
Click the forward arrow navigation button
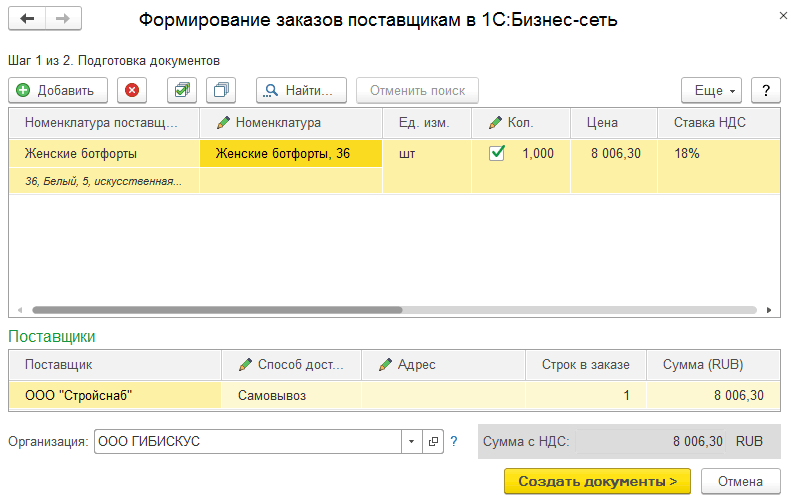click(x=63, y=19)
